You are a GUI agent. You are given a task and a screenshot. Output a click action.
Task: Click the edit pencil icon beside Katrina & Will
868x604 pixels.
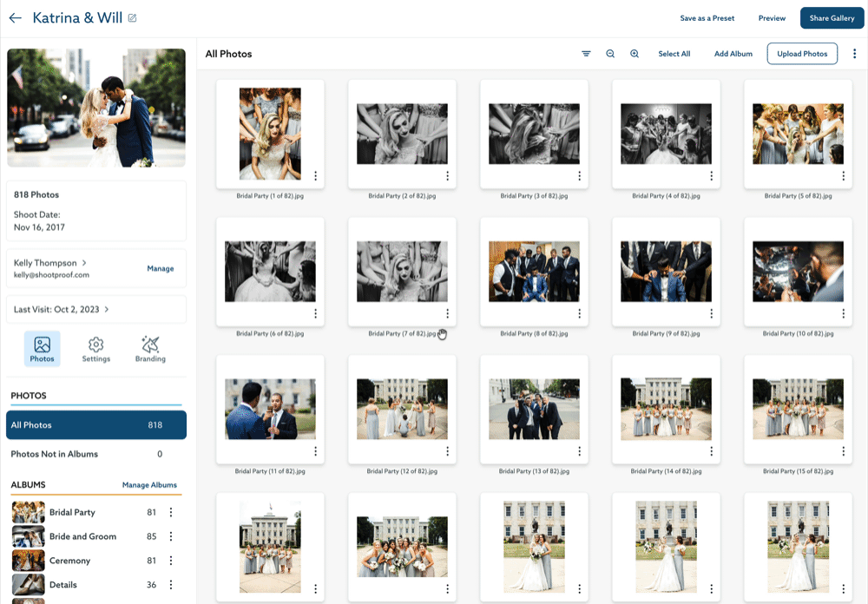[132, 18]
